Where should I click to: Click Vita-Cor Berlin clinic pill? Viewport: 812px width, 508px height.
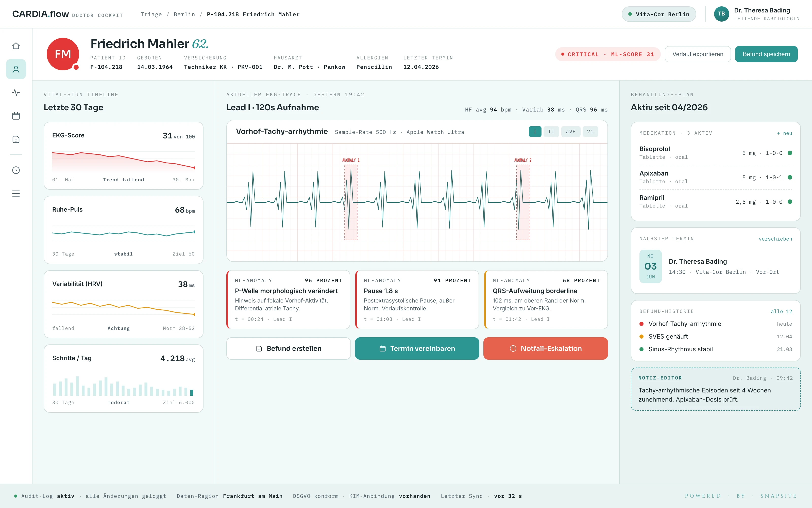pos(659,14)
